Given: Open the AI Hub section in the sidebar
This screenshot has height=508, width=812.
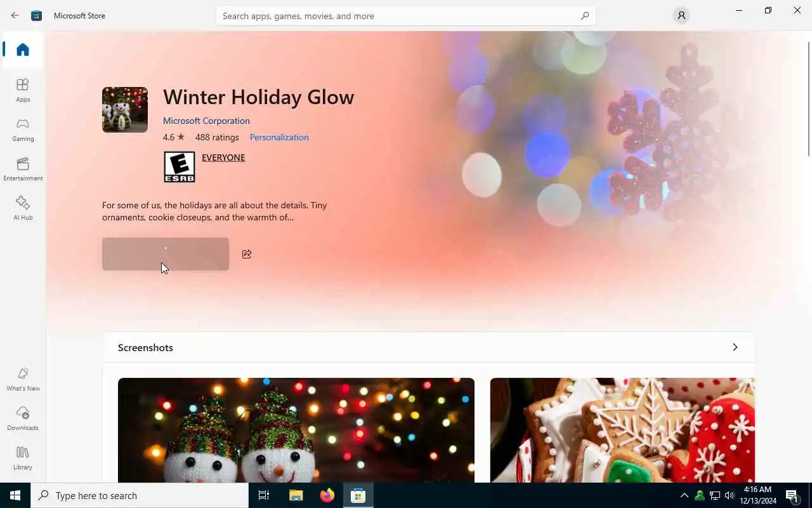Looking at the screenshot, I should point(23,208).
